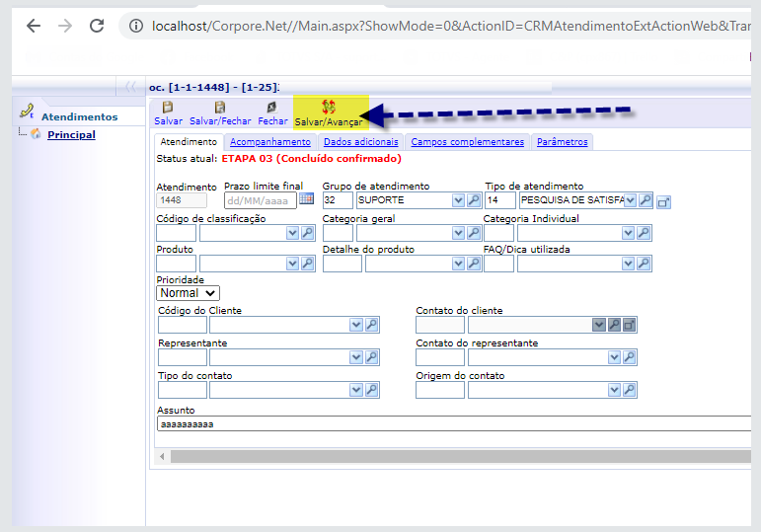The height and width of the screenshot is (532, 761).
Task: Click Código do Cliente code field
Action: 183,325
